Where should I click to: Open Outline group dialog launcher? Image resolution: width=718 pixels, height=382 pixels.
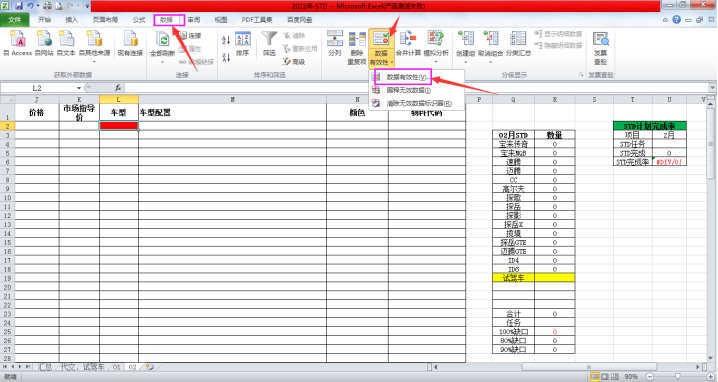click(581, 75)
